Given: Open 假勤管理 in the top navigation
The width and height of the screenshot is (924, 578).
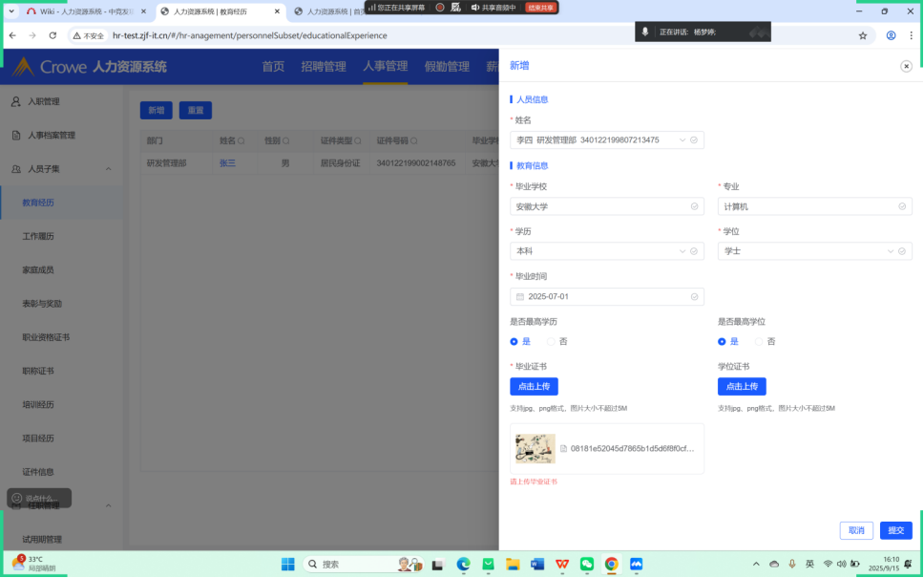Looking at the screenshot, I should point(447,67).
